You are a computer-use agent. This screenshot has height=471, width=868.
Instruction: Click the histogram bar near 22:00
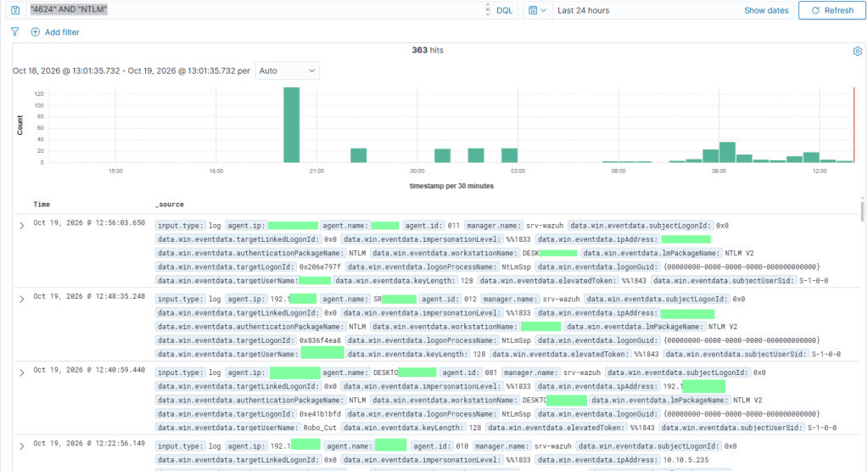click(359, 155)
